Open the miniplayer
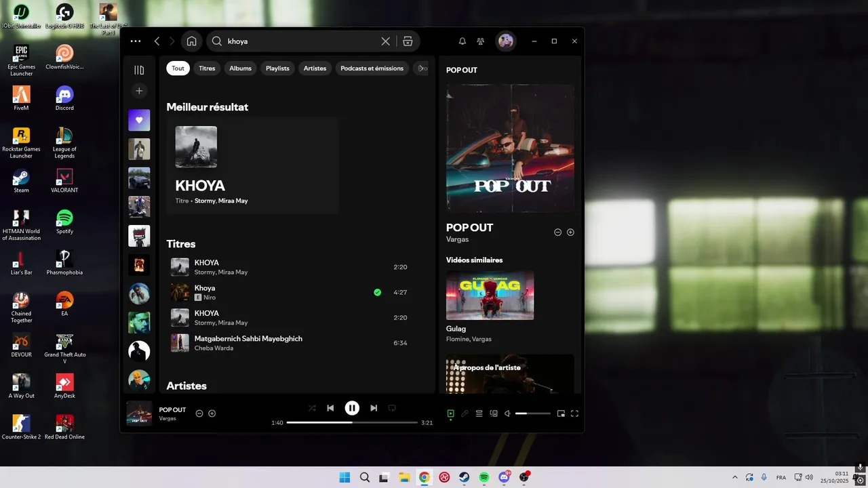This screenshot has height=488, width=868. [561, 413]
